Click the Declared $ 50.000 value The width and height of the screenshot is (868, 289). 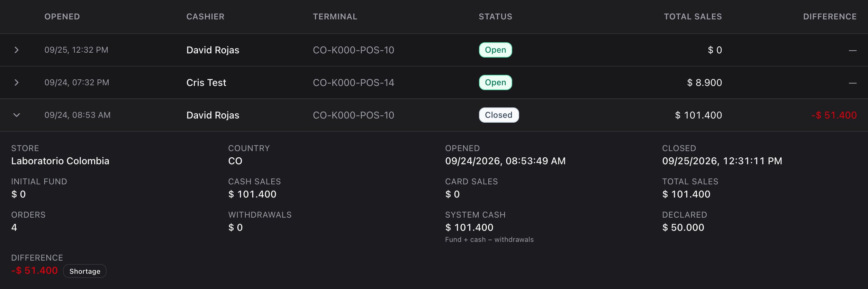point(683,227)
